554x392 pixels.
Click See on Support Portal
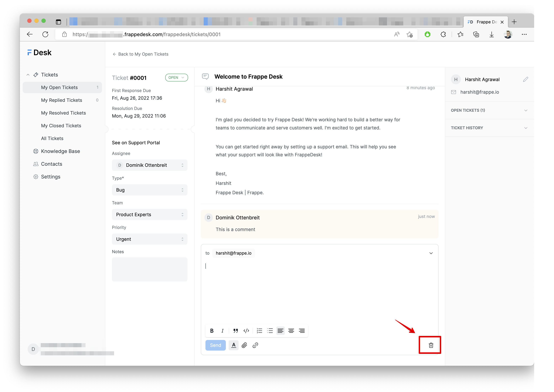[136, 142]
